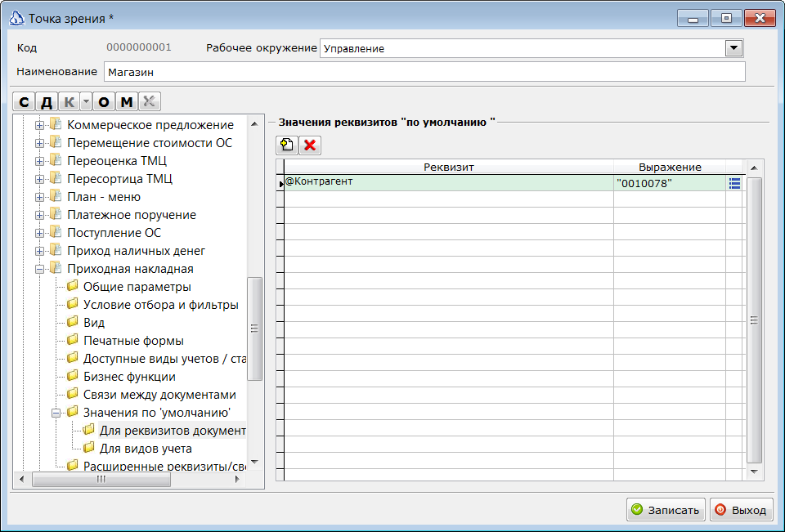Click the Записать button
This screenshot has height=532, width=785.
coord(666,509)
